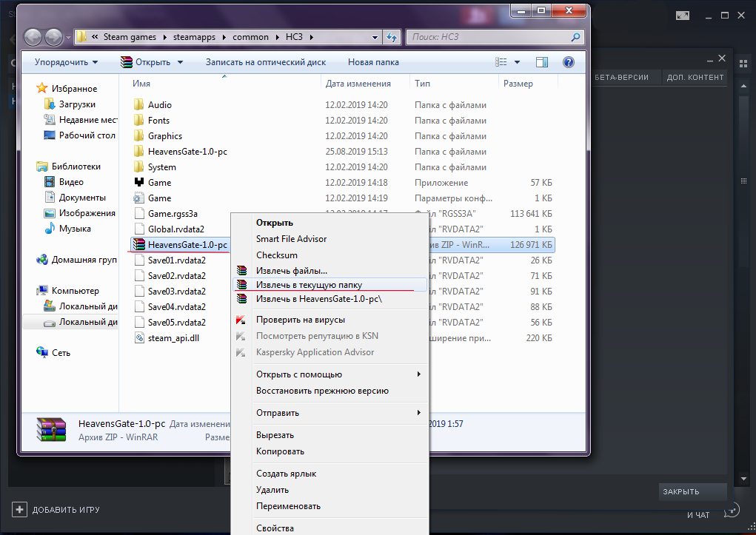Screen dimensions: 756x535
Task: Click the Game configuration settings file icon
Action: tap(139, 198)
